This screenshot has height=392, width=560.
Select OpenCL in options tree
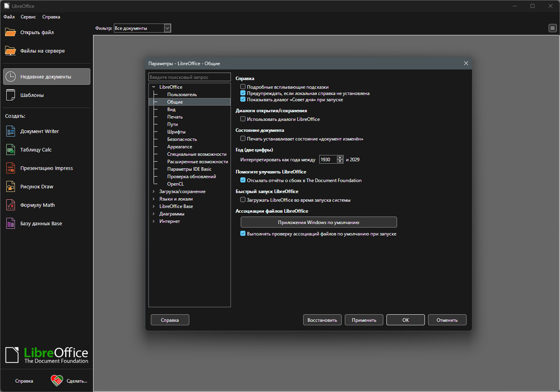point(176,184)
